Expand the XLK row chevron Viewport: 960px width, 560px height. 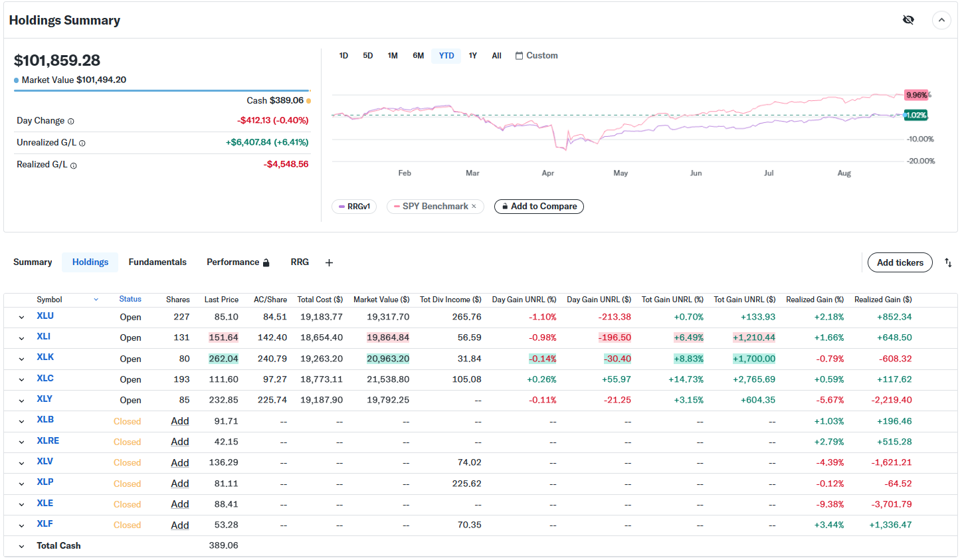pyautogui.click(x=21, y=359)
